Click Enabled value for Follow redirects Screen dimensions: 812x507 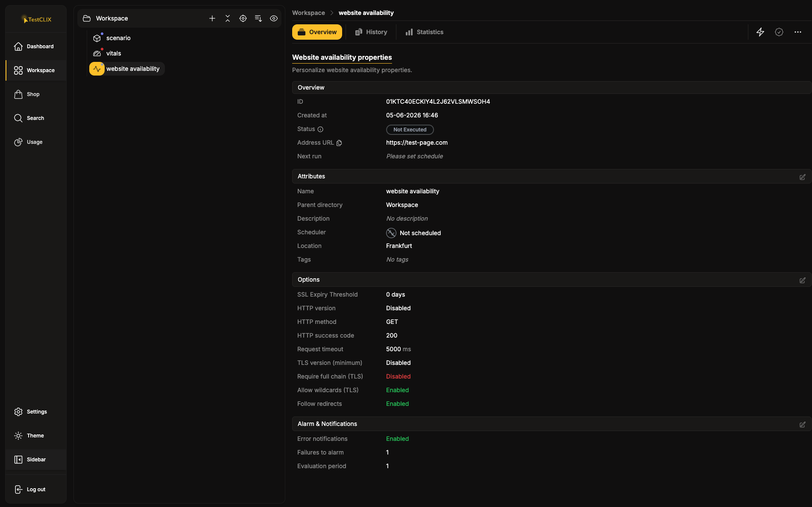tap(397, 404)
